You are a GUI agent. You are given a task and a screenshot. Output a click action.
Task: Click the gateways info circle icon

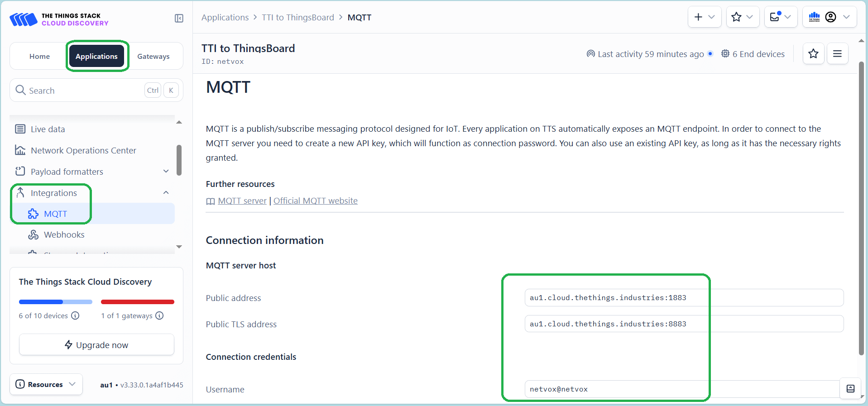159,315
